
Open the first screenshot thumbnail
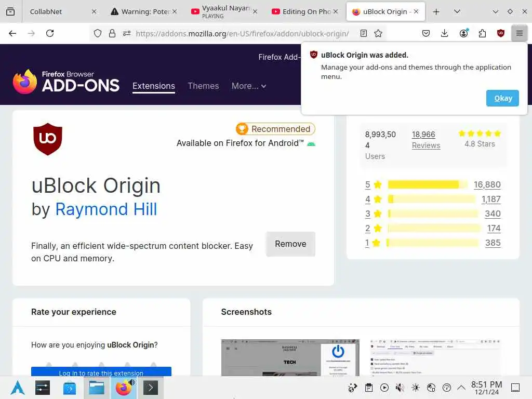click(290, 357)
